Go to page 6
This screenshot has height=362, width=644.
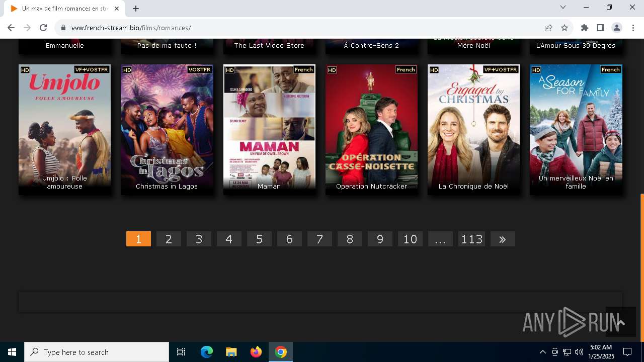click(289, 239)
